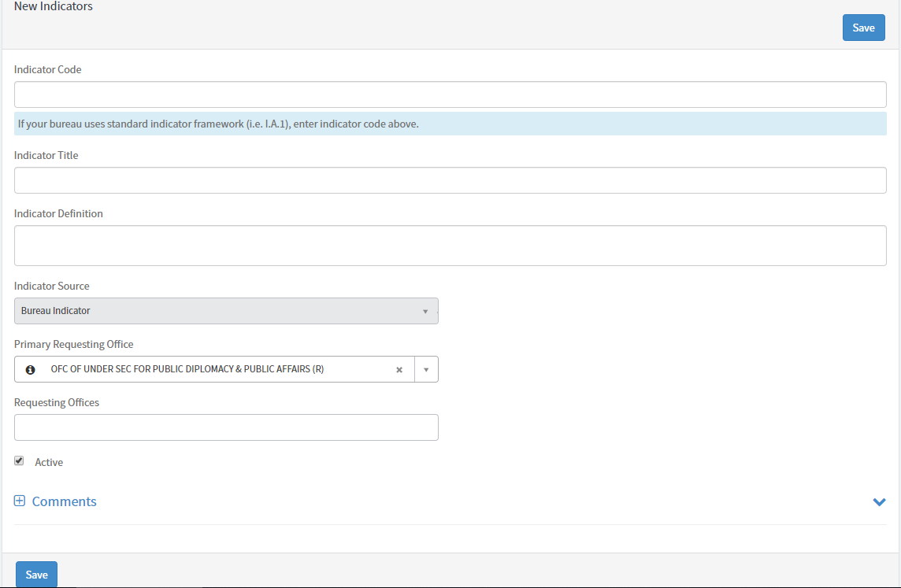Expand Comments using the right chevron

pyautogui.click(x=879, y=501)
